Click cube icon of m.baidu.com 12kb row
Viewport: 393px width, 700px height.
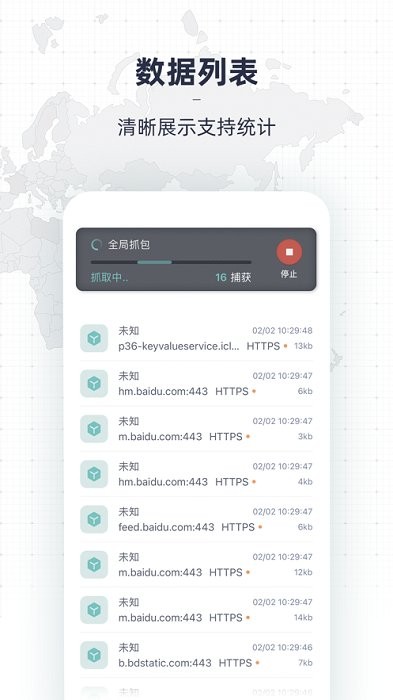(x=94, y=564)
